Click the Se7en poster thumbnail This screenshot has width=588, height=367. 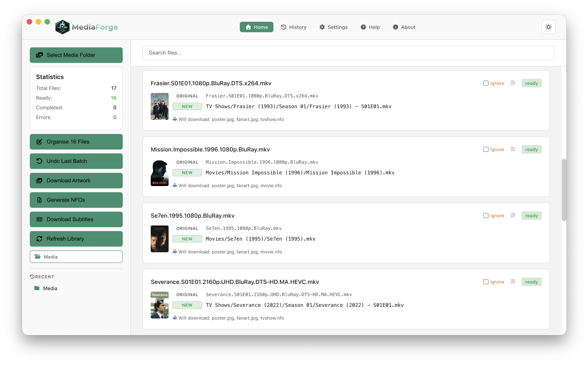coord(159,239)
